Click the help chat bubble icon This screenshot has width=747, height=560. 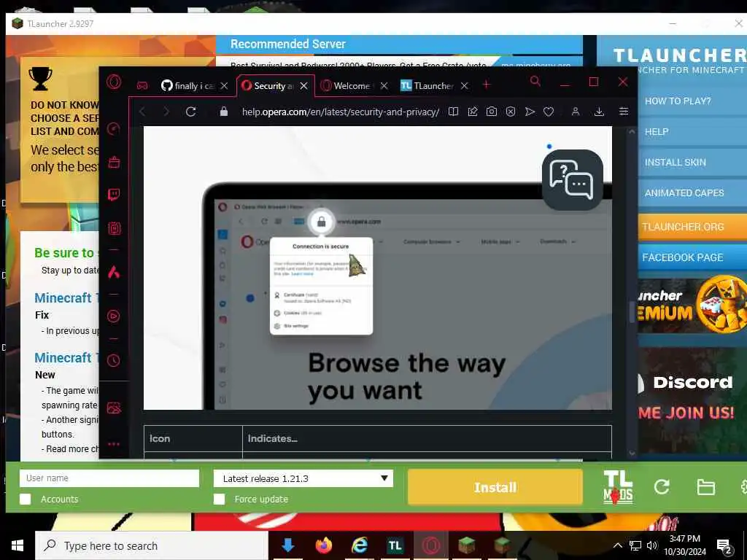pyautogui.click(x=572, y=180)
